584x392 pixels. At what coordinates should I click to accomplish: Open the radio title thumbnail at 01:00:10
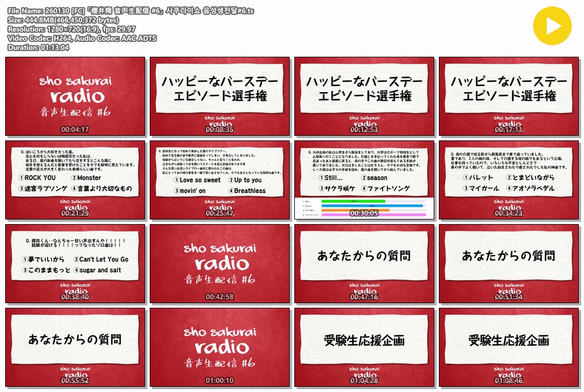click(220, 347)
